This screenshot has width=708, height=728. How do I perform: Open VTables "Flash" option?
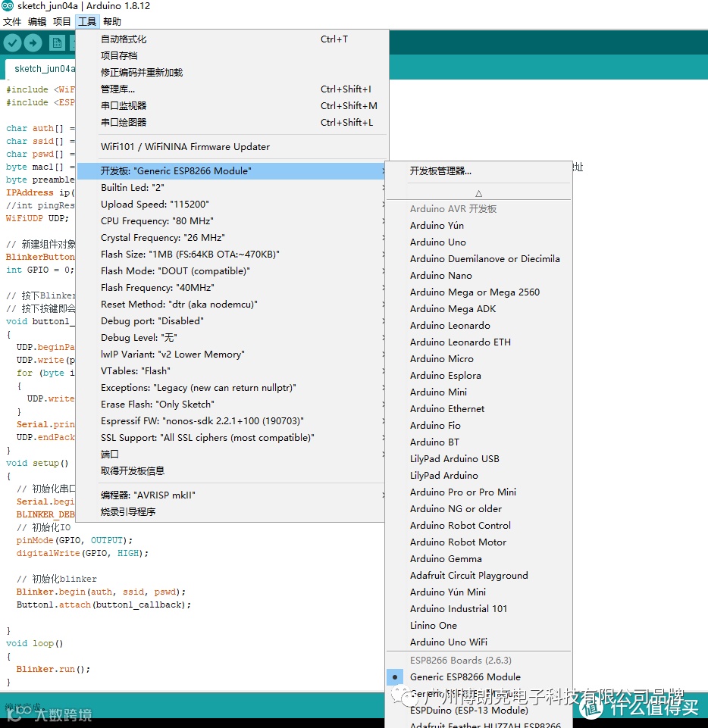231,371
